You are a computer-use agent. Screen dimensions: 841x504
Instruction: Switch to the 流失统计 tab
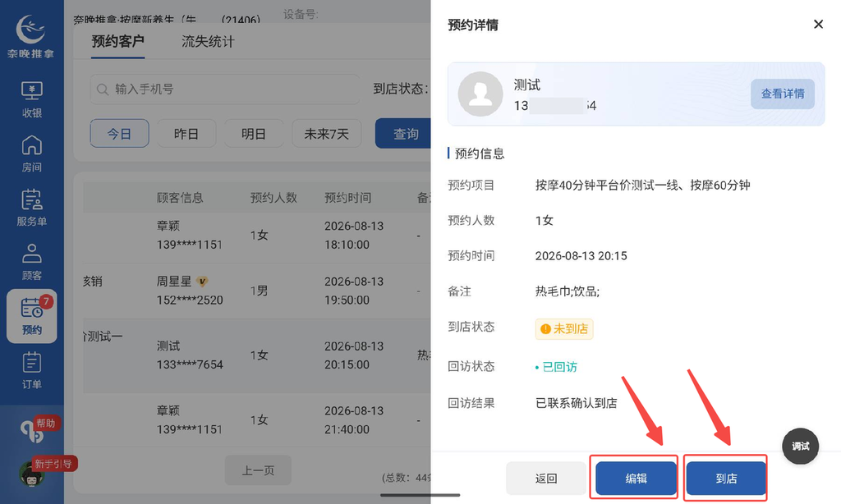coord(208,41)
